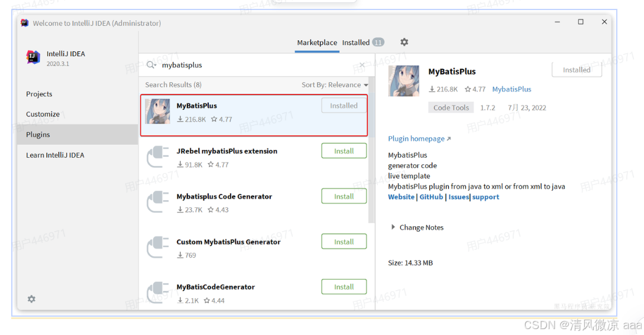This screenshot has width=644, height=335.
Task: Install Mybatisplus Code Generator
Action: click(x=344, y=196)
